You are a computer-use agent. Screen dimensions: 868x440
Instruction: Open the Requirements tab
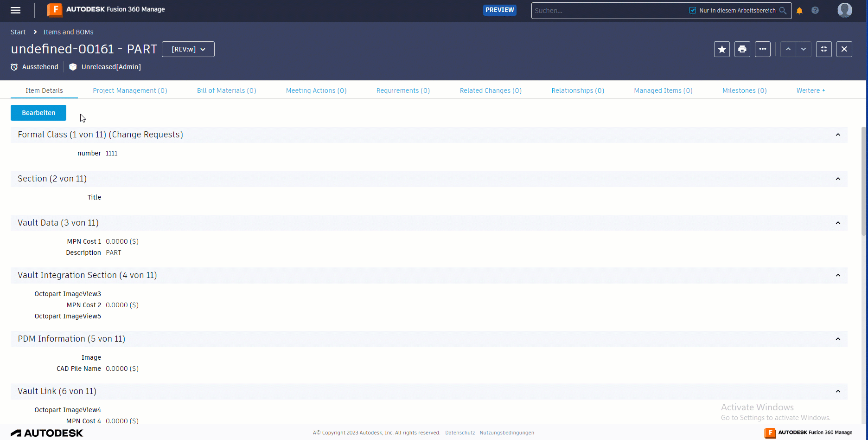(x=403, y=91)
